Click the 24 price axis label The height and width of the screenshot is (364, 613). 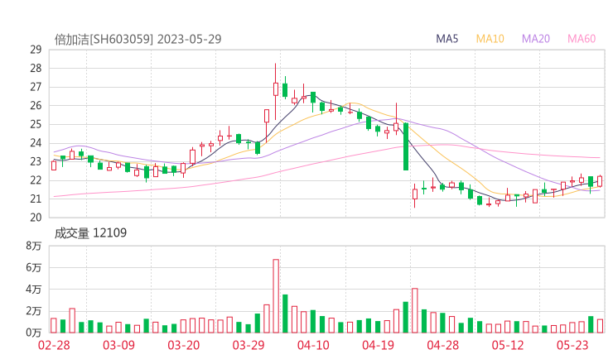pos(36,143)
